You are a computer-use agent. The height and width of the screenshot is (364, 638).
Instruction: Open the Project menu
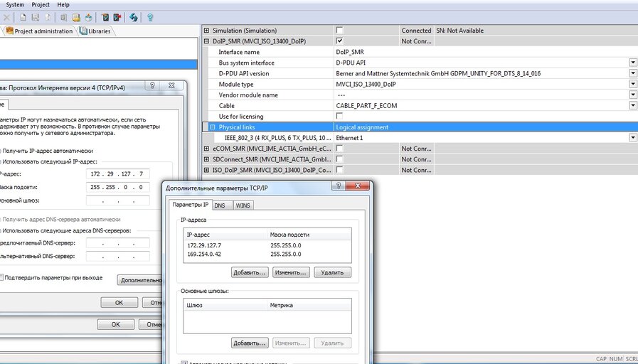pos(41,5)
